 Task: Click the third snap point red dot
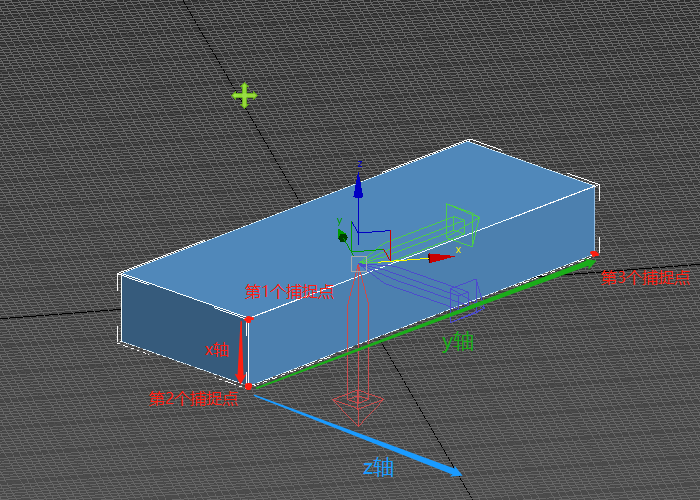coord(595,255)
